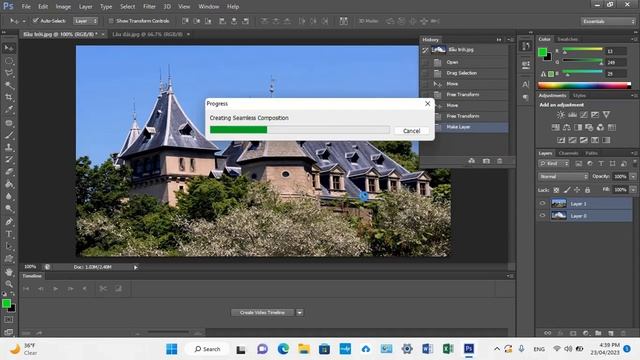The height and width of the screenshot is (360, 640).
Task: Open the Window menu
Action: click(209, 7)
